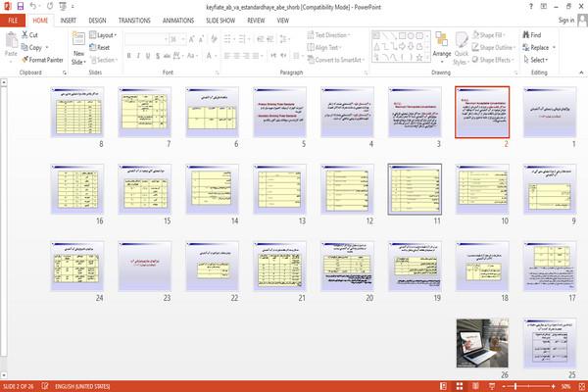Click Fit slide to window icon
This screenshot has height=392, width=588.
582,386
